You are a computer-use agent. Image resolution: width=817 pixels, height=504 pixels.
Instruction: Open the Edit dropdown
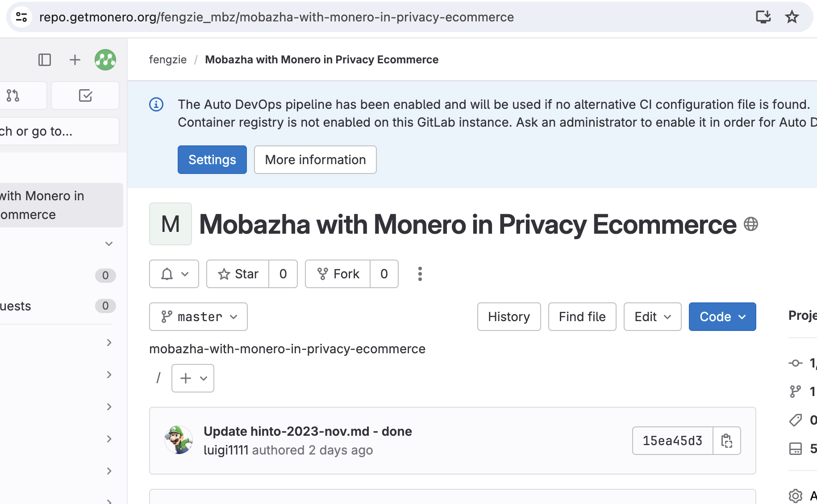[x=652, y=317]
